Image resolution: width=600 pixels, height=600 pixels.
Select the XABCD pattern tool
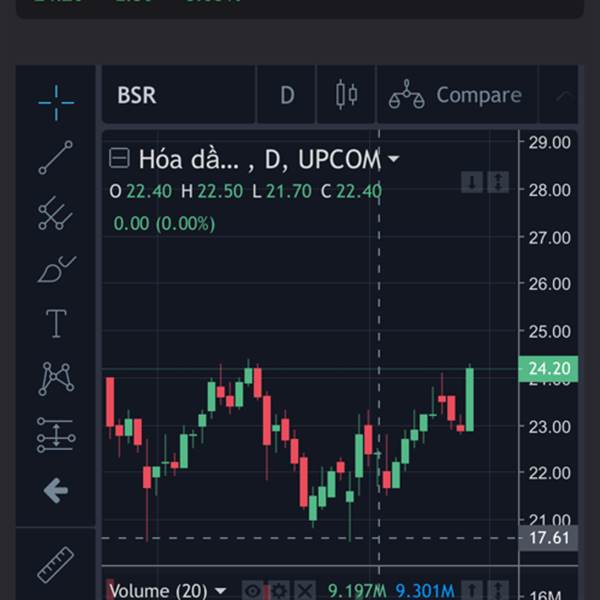coord(56,378)
